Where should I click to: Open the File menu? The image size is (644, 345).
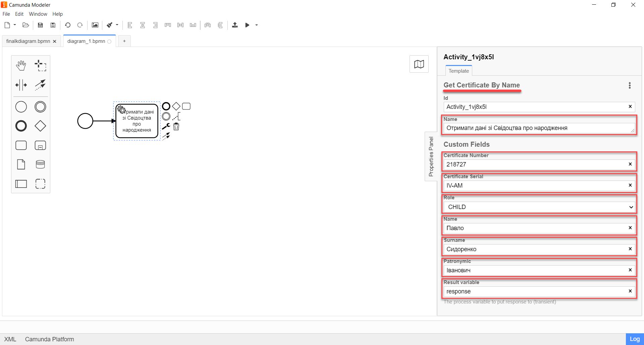click(x=6, y=14)
